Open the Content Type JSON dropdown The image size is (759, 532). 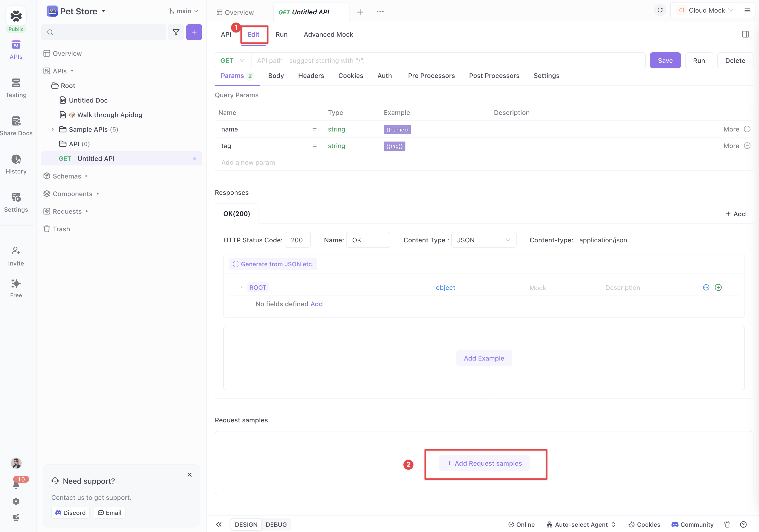483,240
